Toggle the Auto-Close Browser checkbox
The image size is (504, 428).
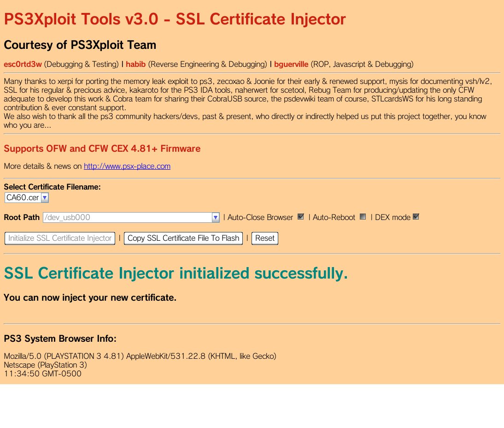[x=300, y=217]
